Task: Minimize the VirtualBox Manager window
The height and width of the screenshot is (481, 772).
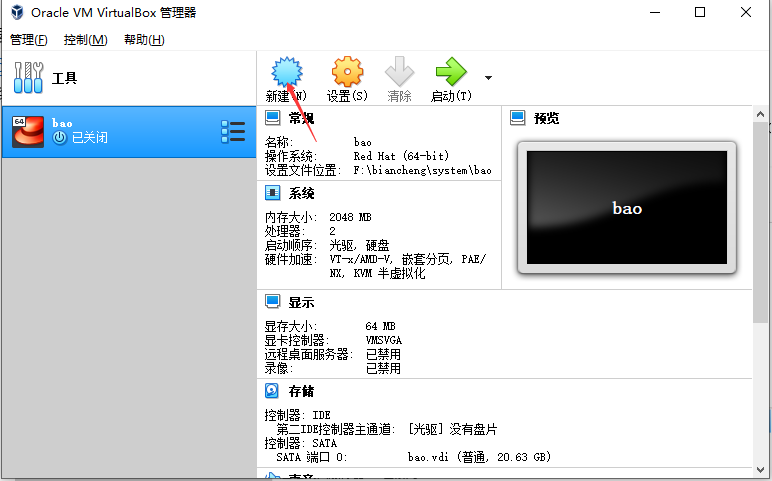Action: point(655,12)
